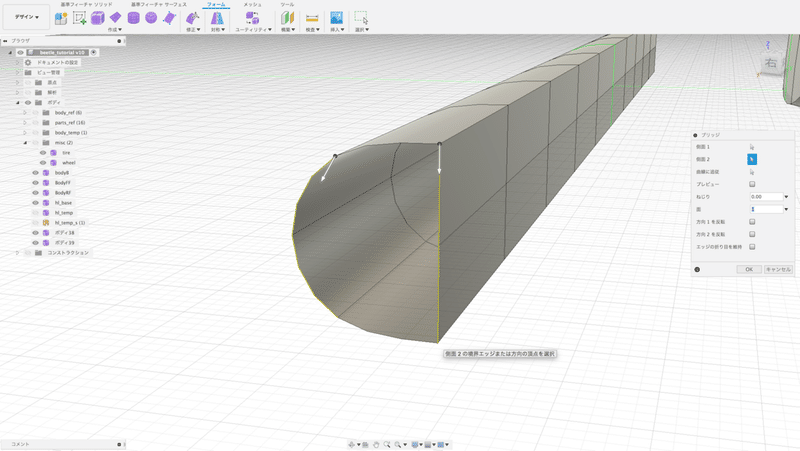This screenshot has height=451, width=800.
Task: Click the Edit Form modify icon
Action: click(192, 18)
